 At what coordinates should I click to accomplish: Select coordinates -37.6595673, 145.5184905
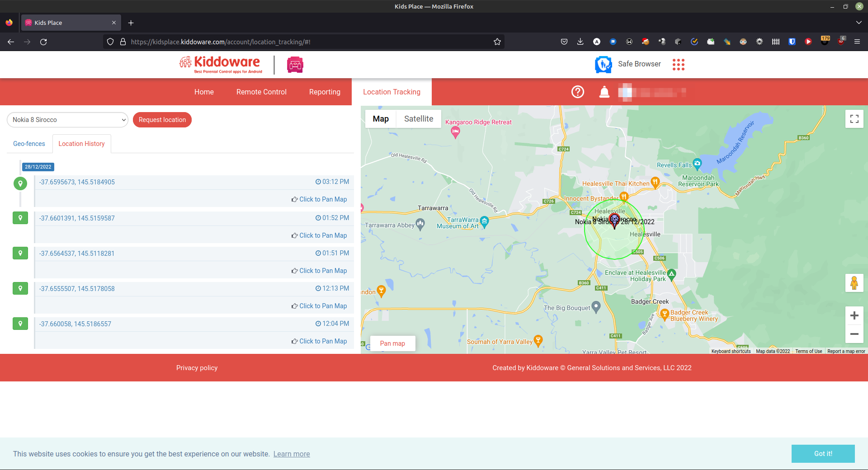pos(77,182)
